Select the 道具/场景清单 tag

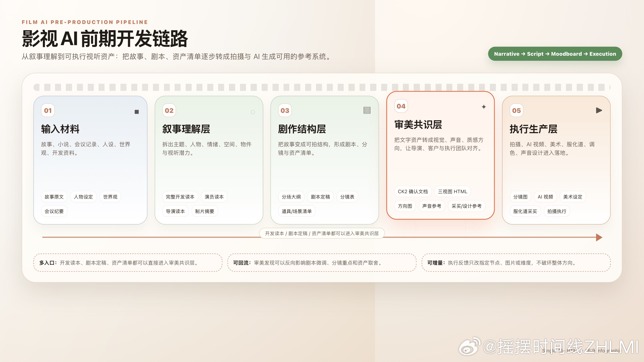click(x=296, y=211)
